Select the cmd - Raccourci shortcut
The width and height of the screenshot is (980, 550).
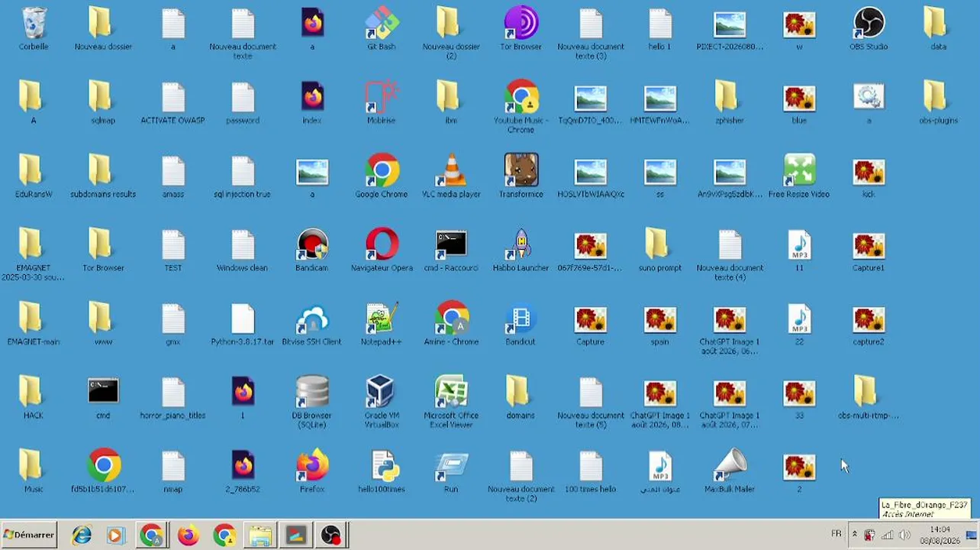451,251
